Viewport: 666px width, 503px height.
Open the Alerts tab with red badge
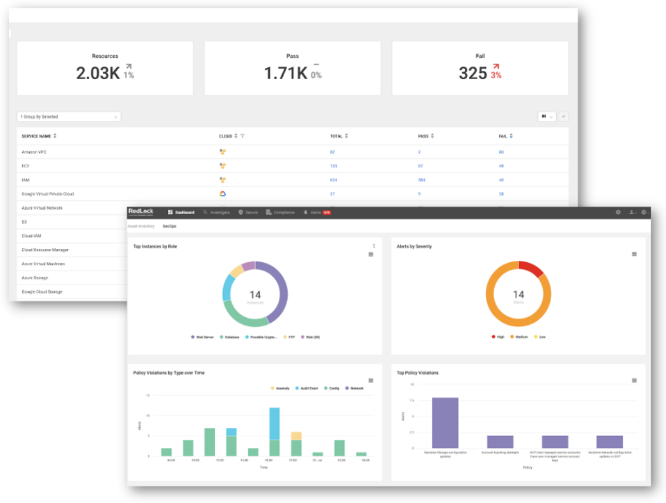(x=317, y=212)
